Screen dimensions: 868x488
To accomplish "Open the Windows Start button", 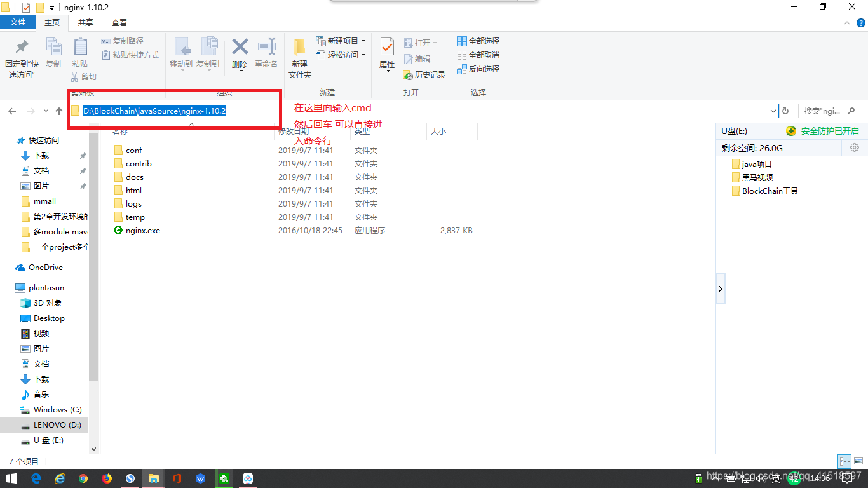I will point(11,478).
